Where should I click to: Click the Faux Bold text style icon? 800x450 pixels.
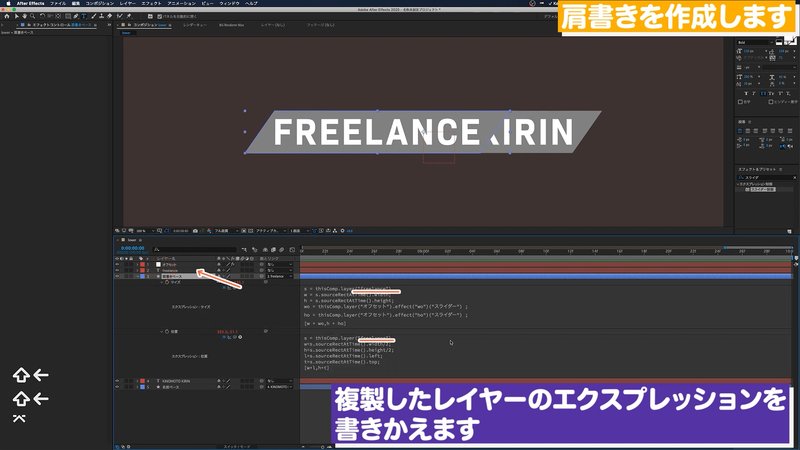coord(746,93)
